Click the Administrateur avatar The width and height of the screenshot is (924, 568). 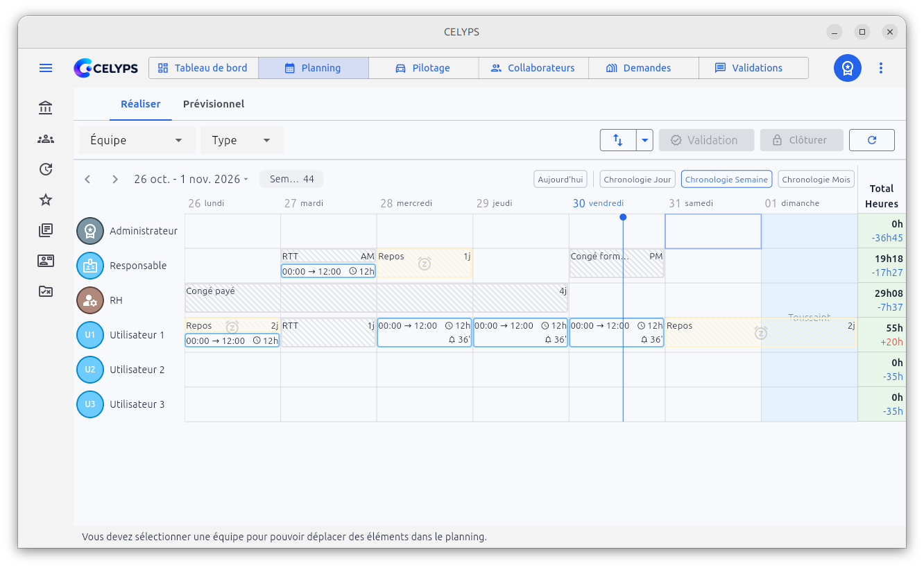click(90, 231)
